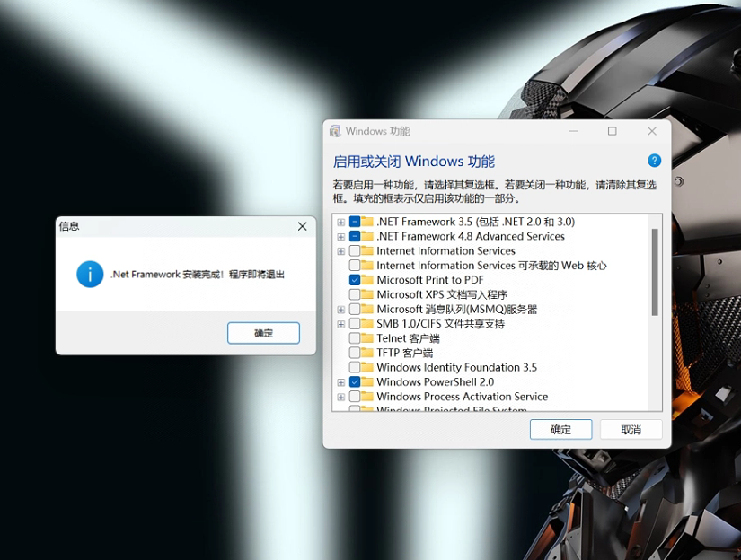
Task: Click the Windows 功能 icon in the title bar
Action: point(334,131)
